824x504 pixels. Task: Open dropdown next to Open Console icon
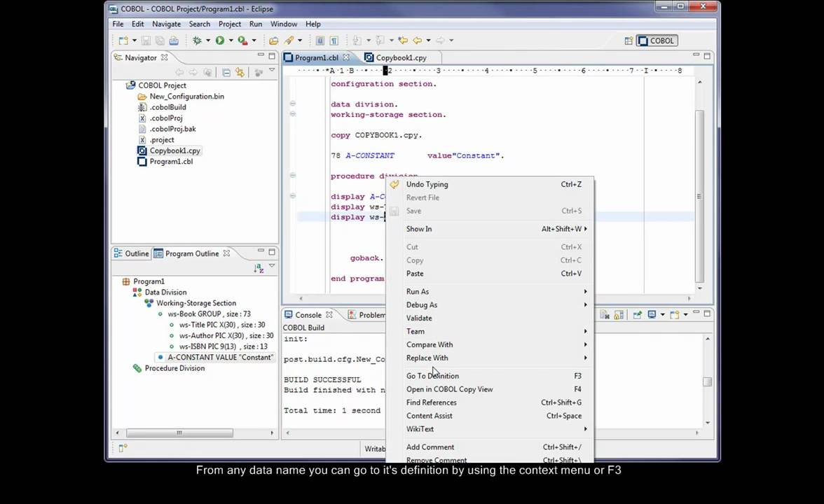tap(685, 314)
